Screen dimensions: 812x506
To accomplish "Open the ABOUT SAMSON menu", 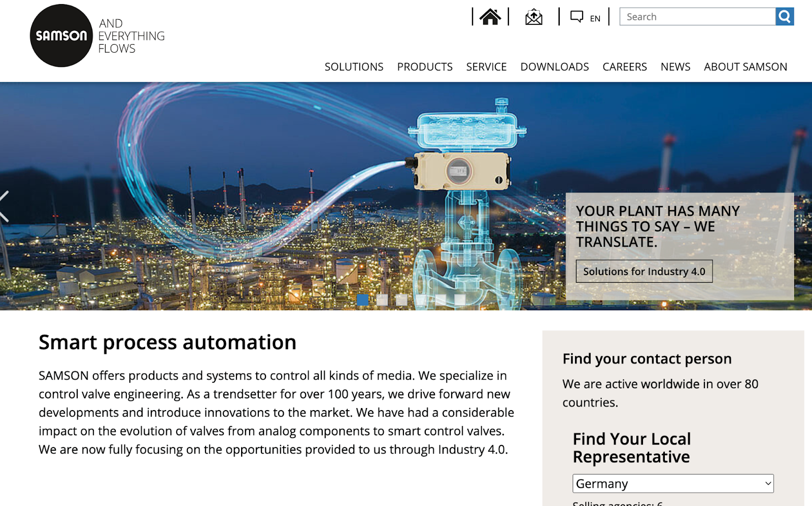I will 746,67.
